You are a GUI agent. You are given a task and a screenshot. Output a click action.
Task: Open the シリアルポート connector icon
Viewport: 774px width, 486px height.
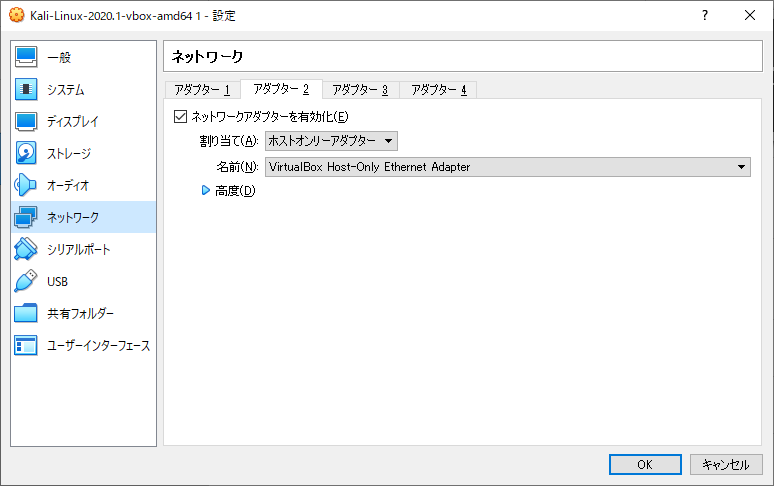coord(26,249)
